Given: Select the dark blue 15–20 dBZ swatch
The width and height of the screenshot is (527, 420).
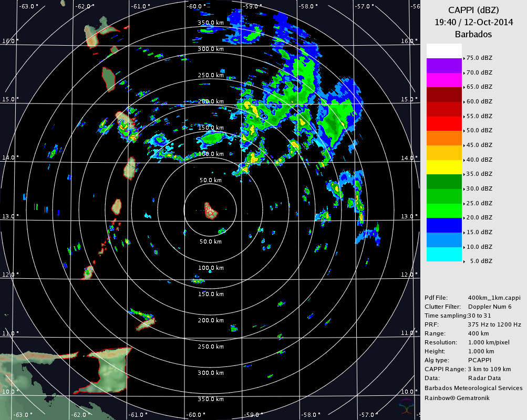Looking at the screenshot, I should pos(444,225).
